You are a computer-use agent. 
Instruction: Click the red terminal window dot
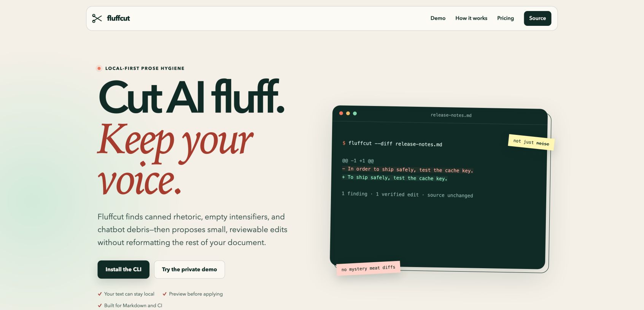pyautogui.click(x=341, y=113)
